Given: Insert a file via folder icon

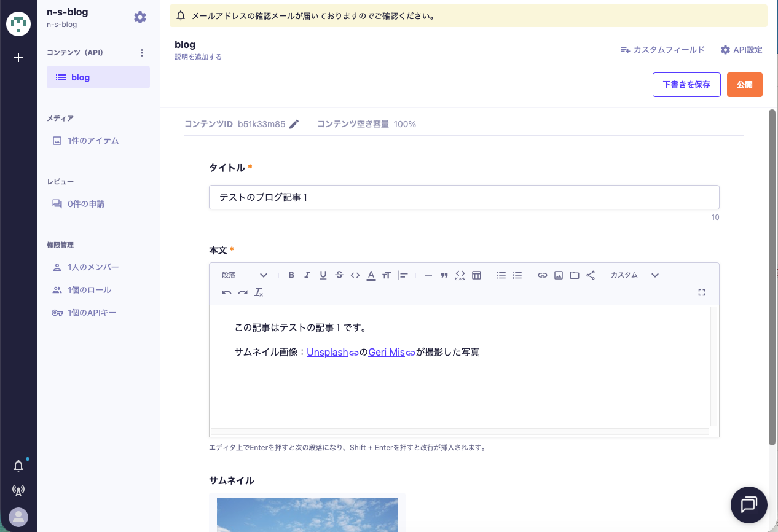Looking at the screenshot, I should (575, 275).
